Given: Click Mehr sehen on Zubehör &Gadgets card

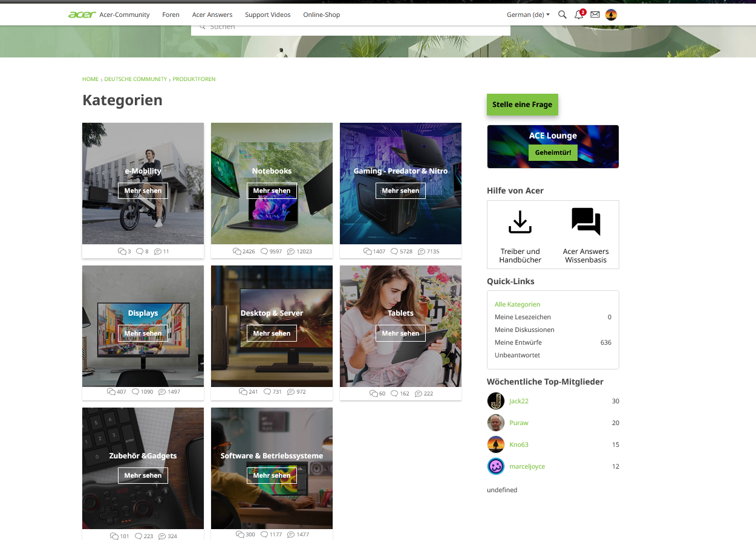Looking at the screenshot, I should (143, 475).
